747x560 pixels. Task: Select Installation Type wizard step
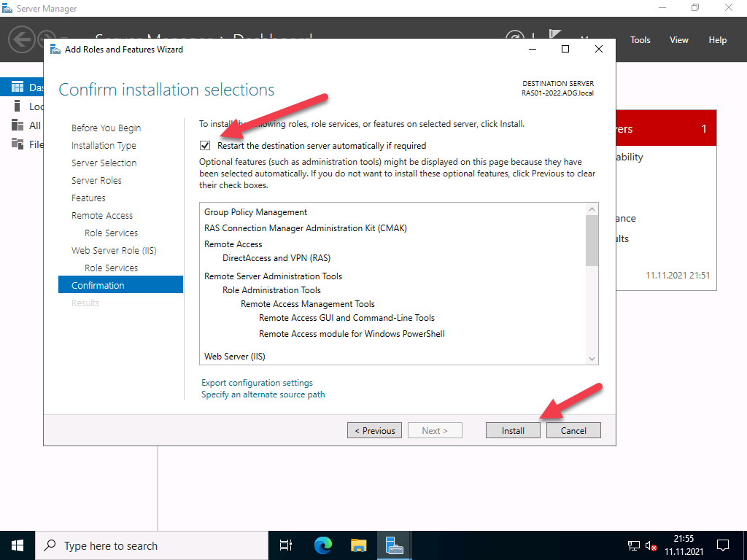(104, 145)
